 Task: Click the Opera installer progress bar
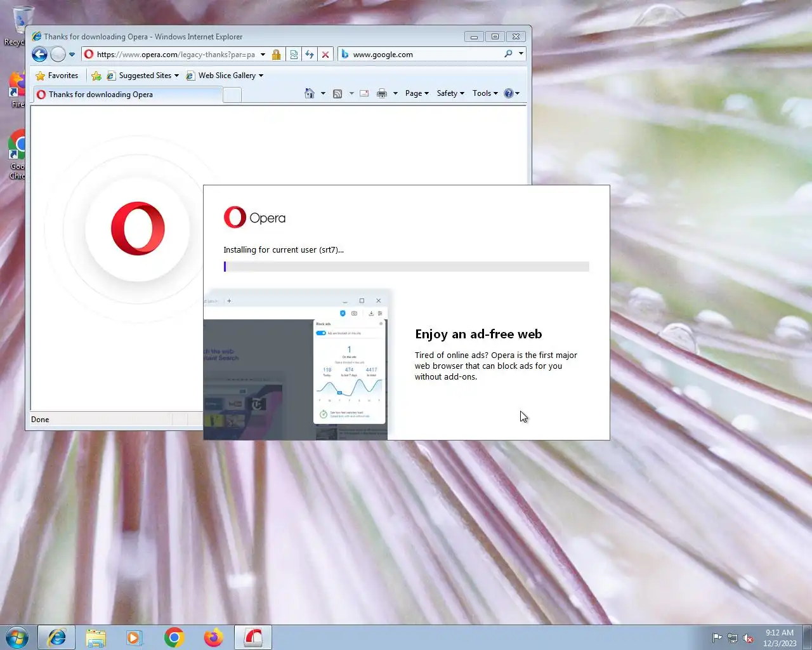pyautogui.click(x=406, y=267)
